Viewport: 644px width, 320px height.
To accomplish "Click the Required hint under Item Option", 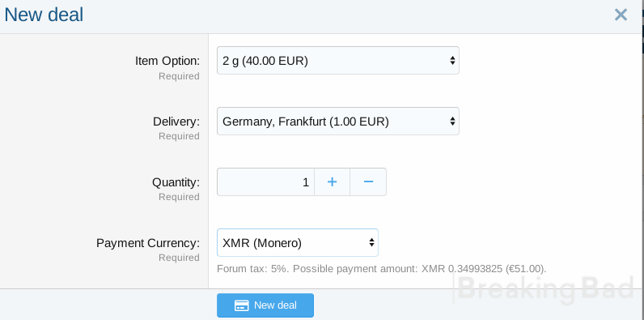I will tap(179, 76).
